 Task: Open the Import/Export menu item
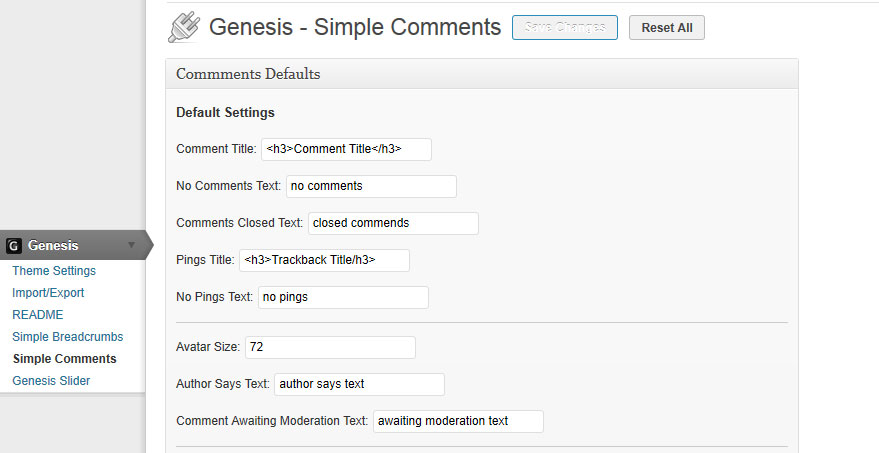click(48, 293)
